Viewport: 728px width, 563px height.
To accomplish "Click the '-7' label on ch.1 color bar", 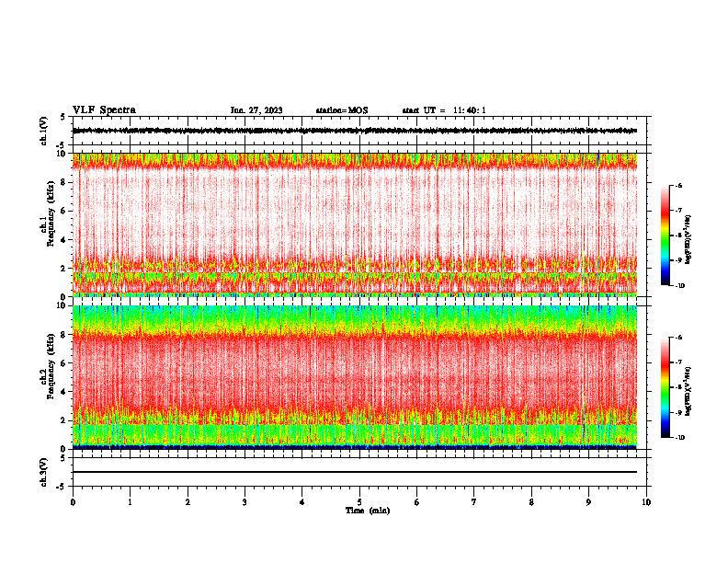I will pyautogui.click(x=678, y=211).
